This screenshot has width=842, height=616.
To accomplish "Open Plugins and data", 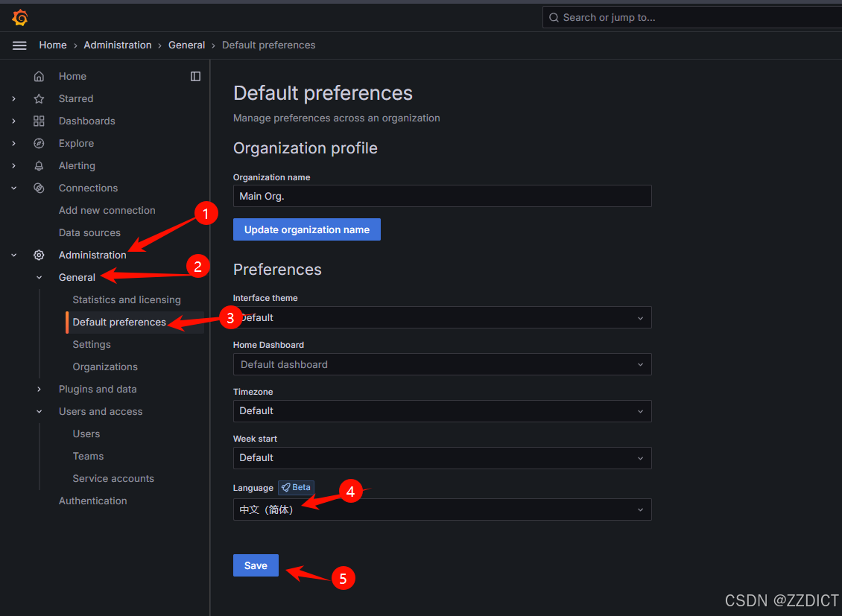I will click(x=98, y=389).
